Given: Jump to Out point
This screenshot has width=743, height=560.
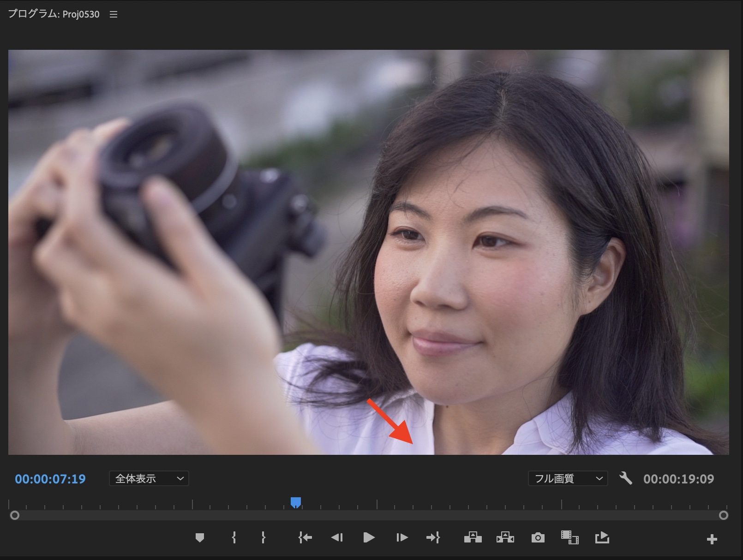Looking at the screenshot, I should pos(433,537).
